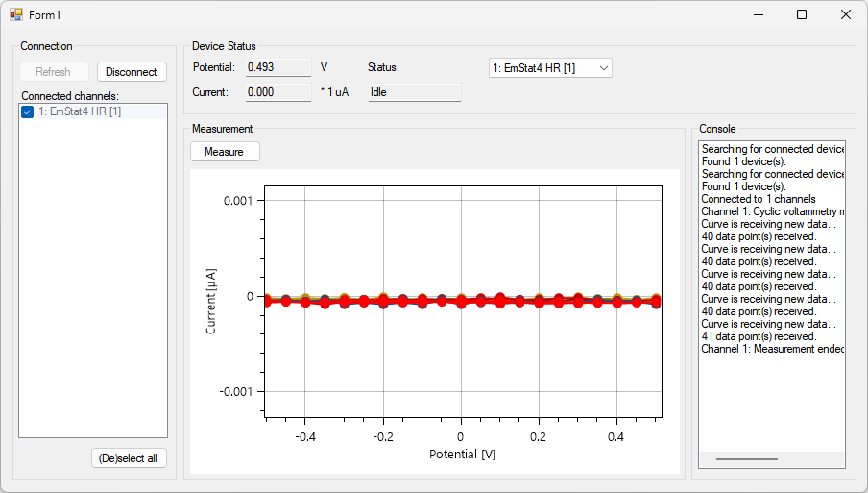Maximize the Form1 window
Viewport: 868px width, 493px height.
pos(802,15)
